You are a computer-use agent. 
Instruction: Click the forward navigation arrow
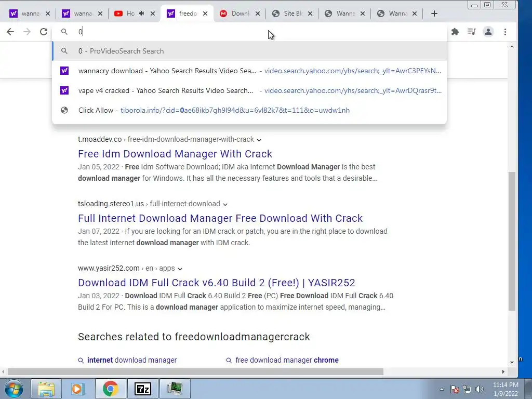27,32
